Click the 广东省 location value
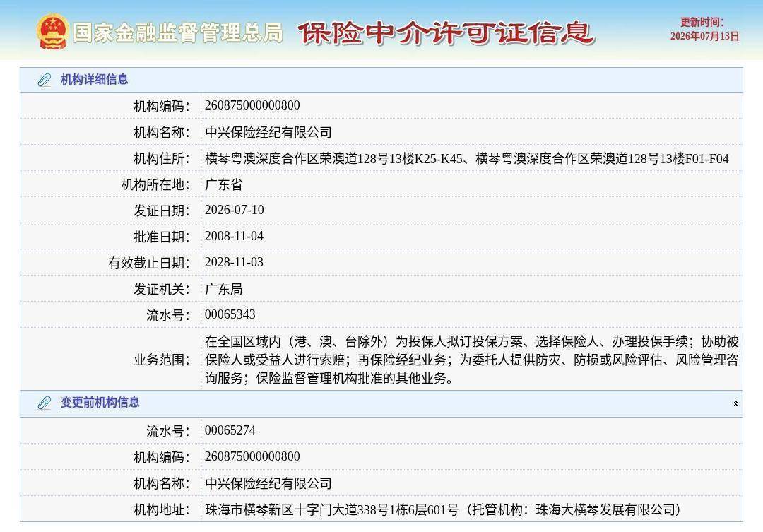The width and height of the screenshot is (763, 532). pyautogui.click(x=223, y=184)
